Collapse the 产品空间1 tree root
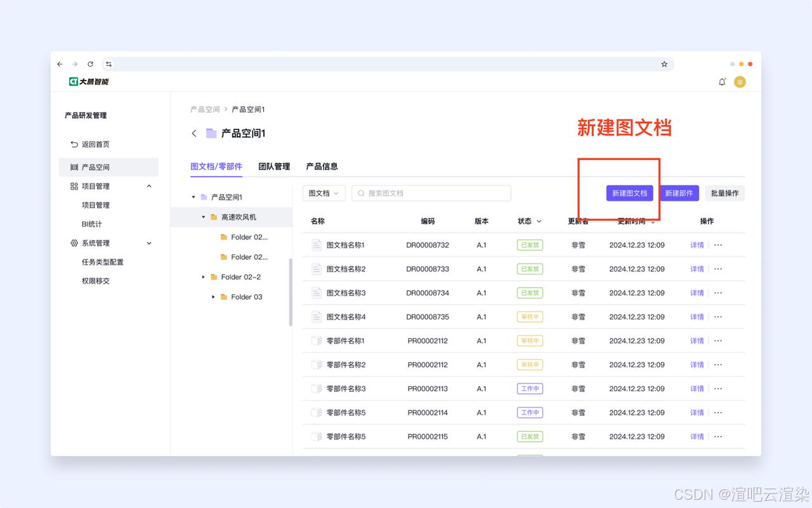Screen dimensions: 812x508 click(193, 197)
